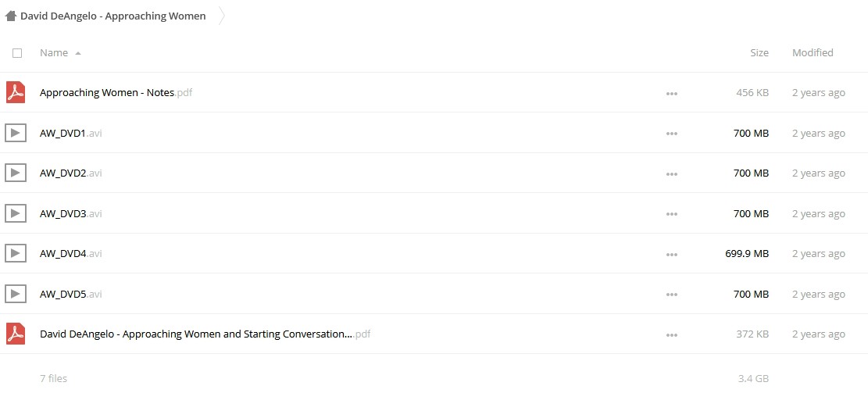
Task: Click PDF icon for Approaching Women - Notes
Action: tap(16, 92)
